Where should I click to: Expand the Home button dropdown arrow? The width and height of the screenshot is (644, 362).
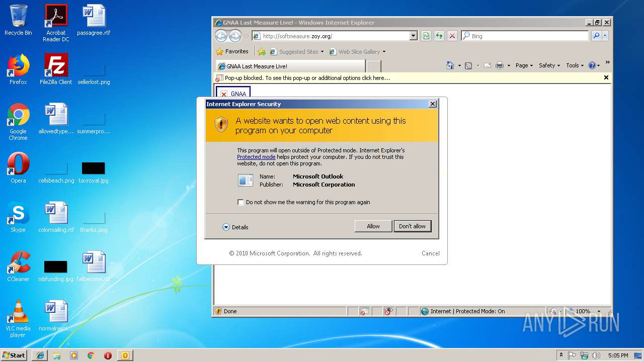point(459,66)
